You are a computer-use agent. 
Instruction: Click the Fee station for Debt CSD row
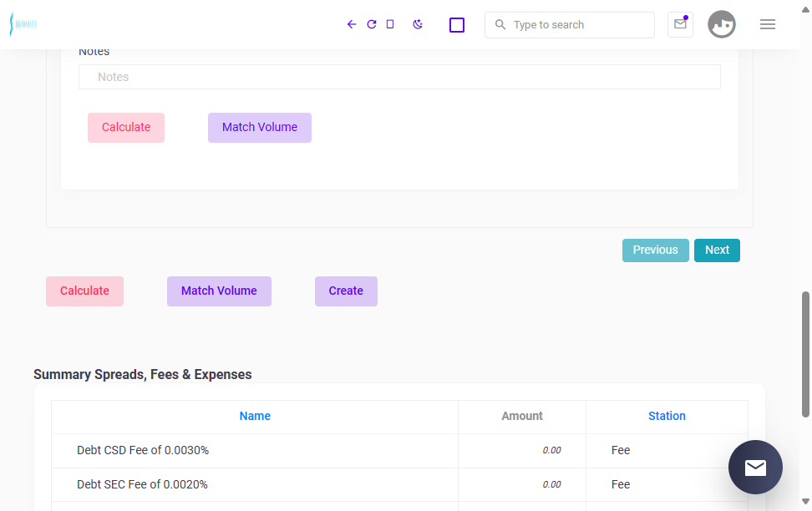(x=621, y=450)
